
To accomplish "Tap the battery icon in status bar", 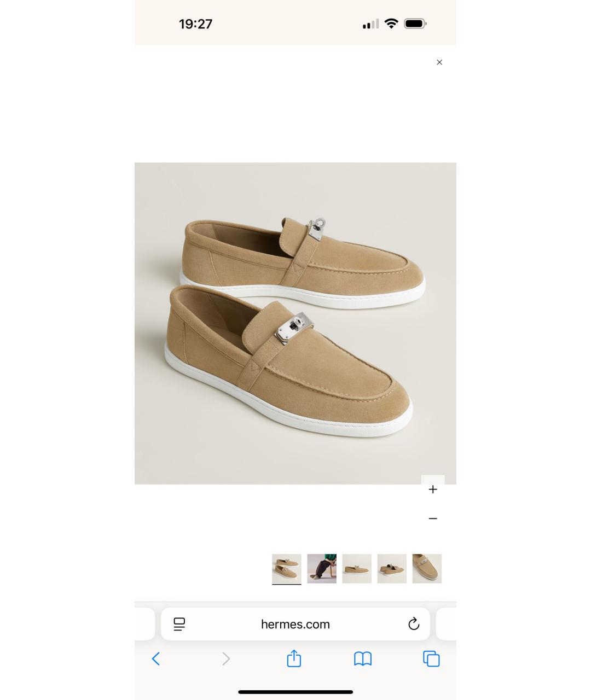I will pos(415,24).
